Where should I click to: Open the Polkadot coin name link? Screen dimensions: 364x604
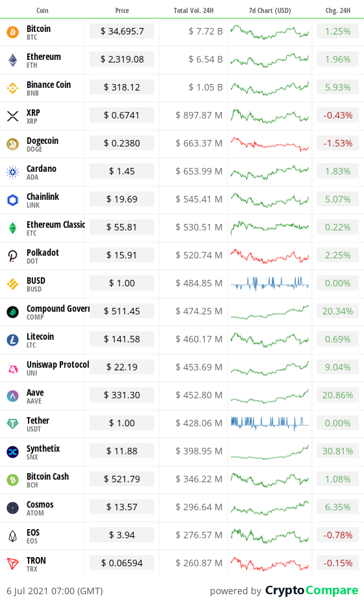(43, 253)
